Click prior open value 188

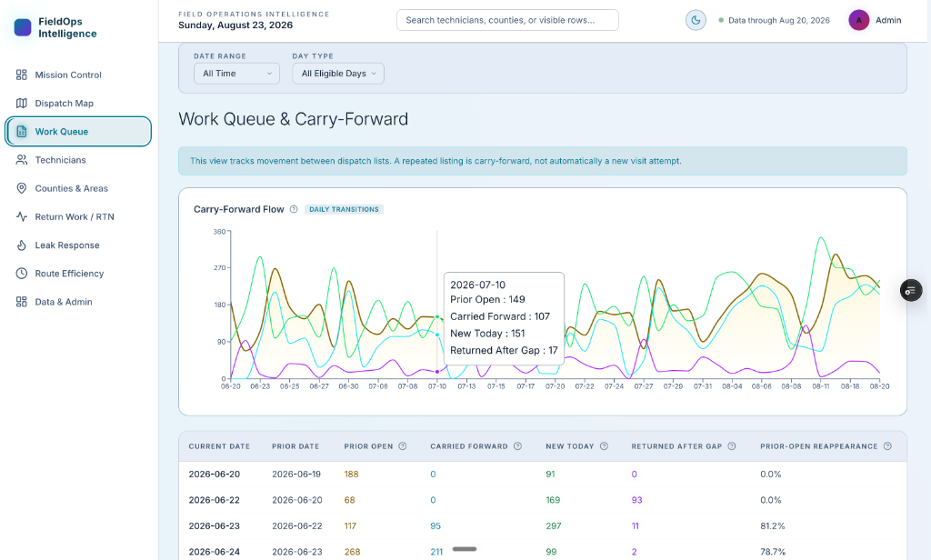[352, 474]
